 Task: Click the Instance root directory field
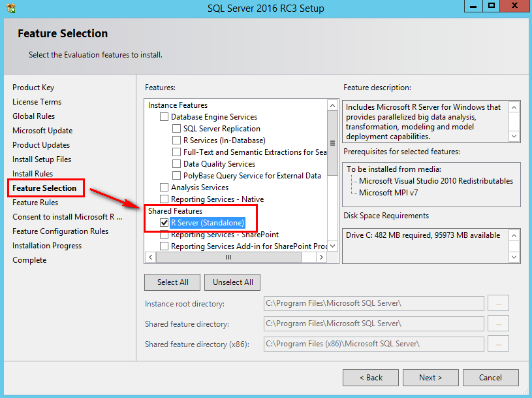374,303
